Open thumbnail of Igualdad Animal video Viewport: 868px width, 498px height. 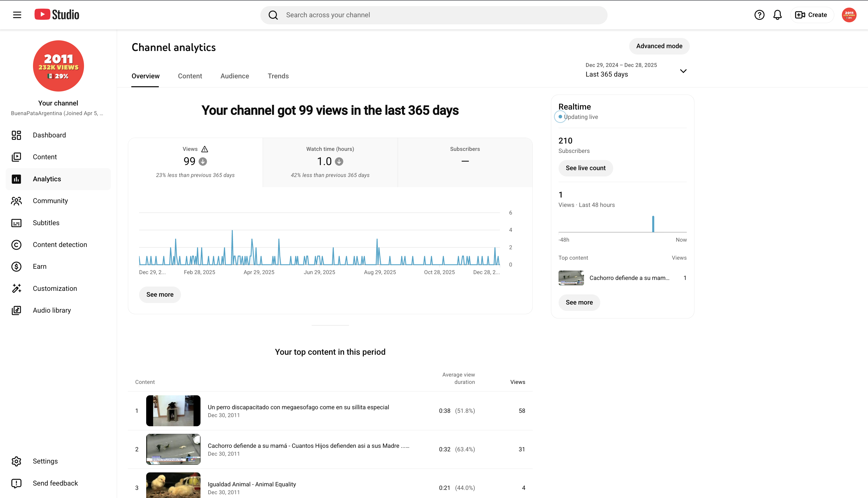click(x=173, y=486)
